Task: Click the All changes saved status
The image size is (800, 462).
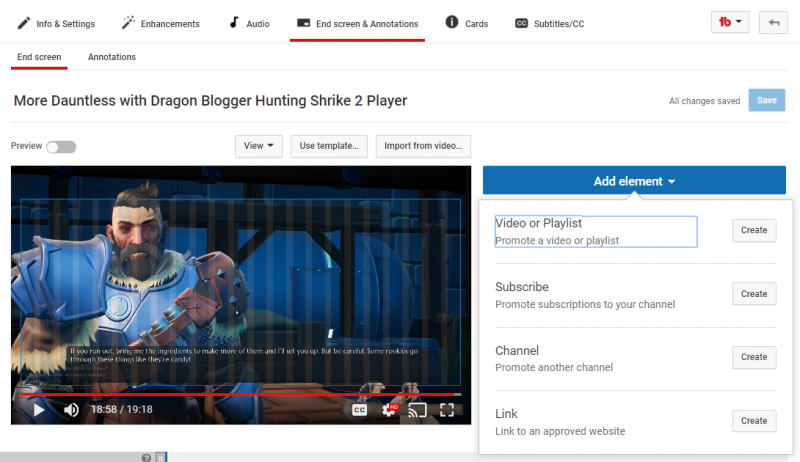Action: (705, 101)
